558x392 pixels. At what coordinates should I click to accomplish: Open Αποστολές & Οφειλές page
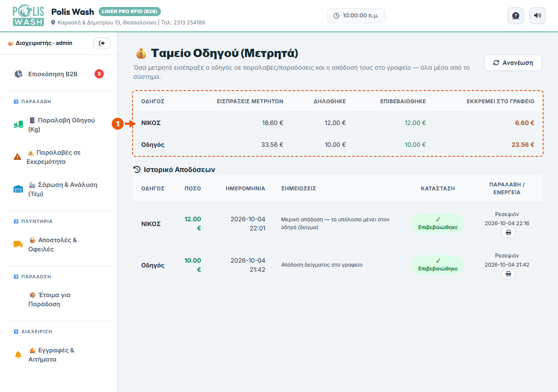[x=58, y=245]
